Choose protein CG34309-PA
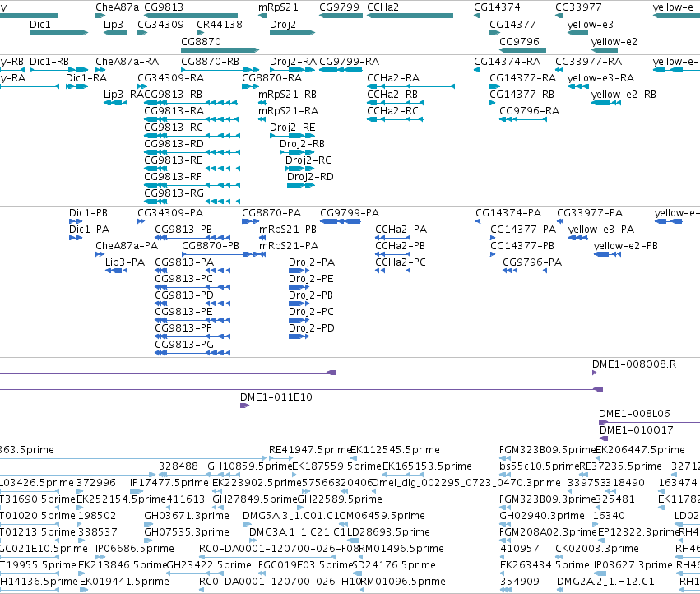 pos(170,213)
